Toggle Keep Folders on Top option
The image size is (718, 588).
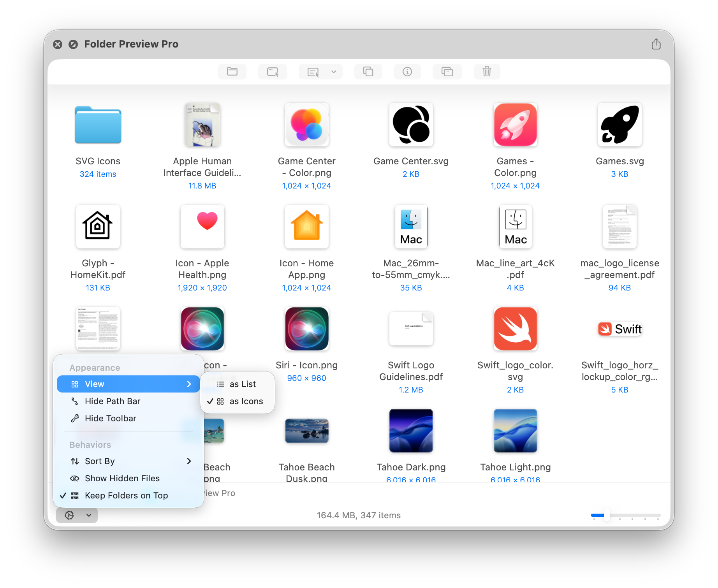[126, 495]
